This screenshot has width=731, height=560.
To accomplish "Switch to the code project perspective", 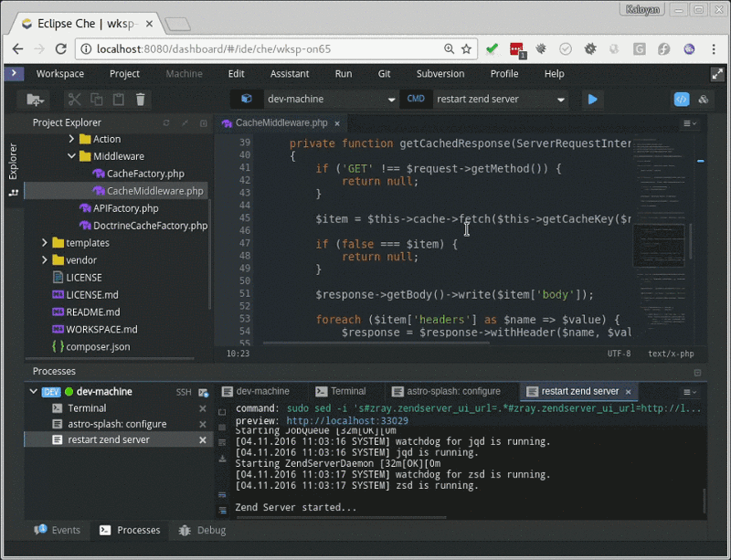I will tap(681, 99).
